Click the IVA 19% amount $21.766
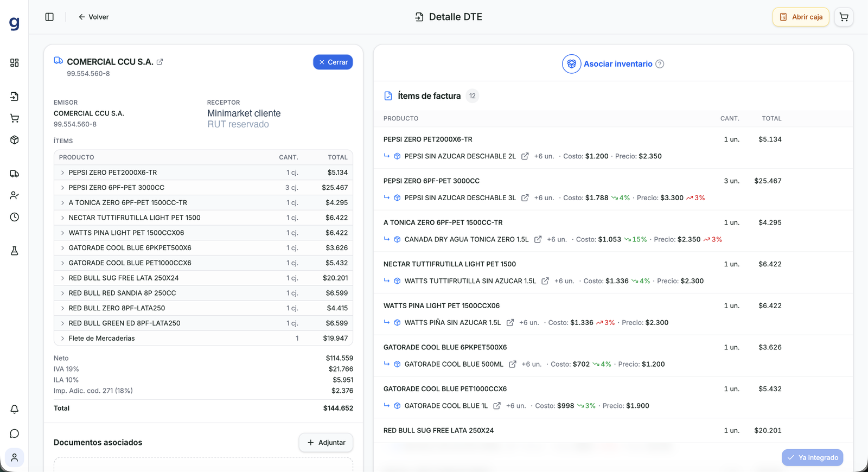This screenshot has width=868, height=472. click(341, 369)
